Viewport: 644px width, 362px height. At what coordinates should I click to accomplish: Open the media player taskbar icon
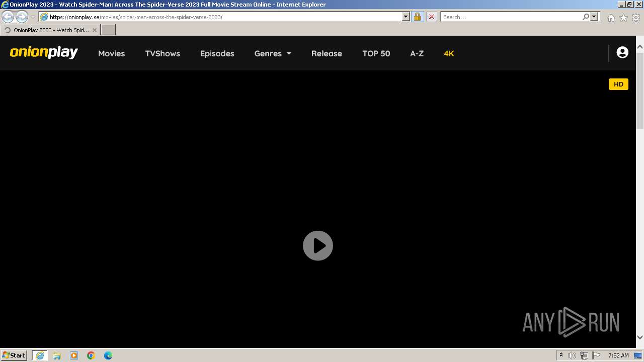(x=74, y=355)
